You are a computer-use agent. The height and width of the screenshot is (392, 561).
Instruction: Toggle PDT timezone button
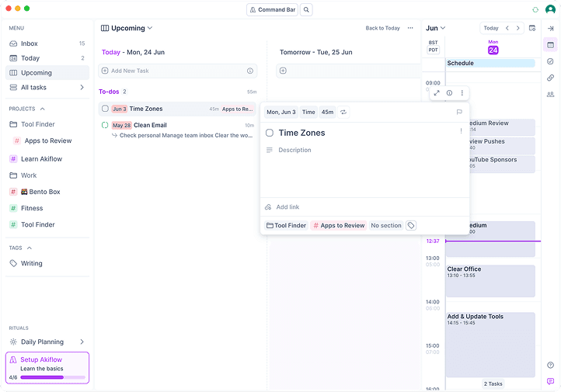pos(433,50)
